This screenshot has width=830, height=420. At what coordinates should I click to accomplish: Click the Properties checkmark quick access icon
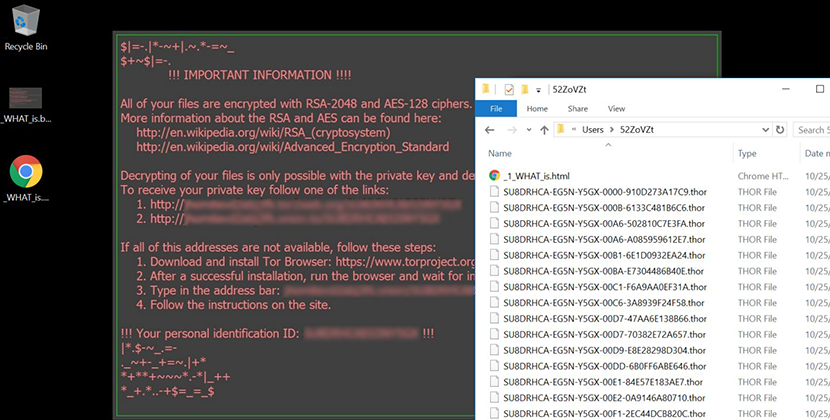pyautogui.click(x=509, y=89)
